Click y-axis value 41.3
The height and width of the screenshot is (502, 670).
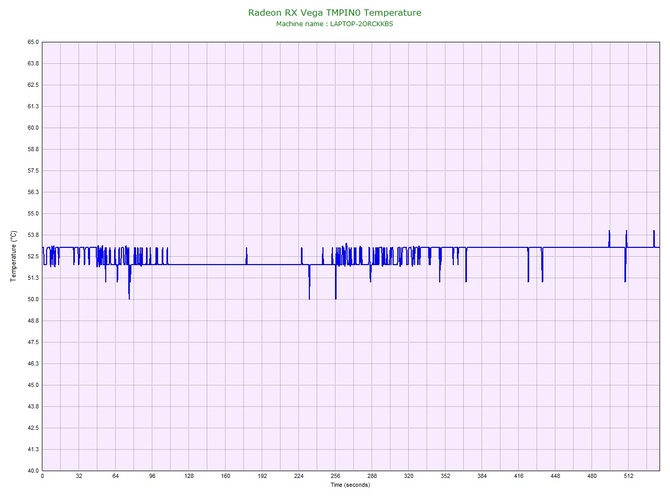(33, 449)
